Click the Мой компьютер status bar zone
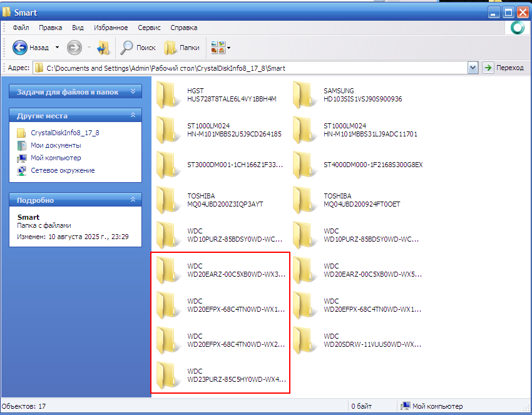 (431, 406)
